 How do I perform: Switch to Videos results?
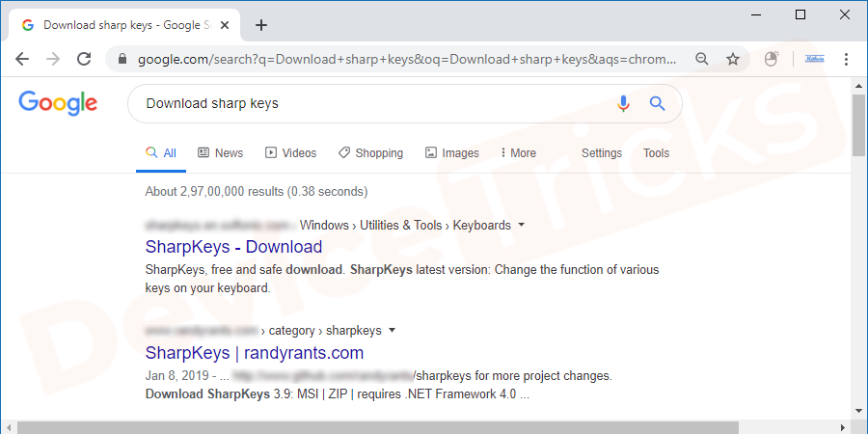point(290,153)
